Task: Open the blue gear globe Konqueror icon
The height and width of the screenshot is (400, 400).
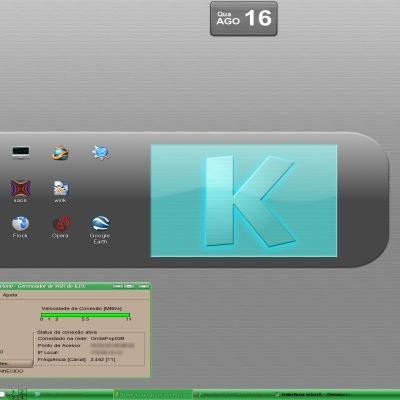Action: point(100,153)
